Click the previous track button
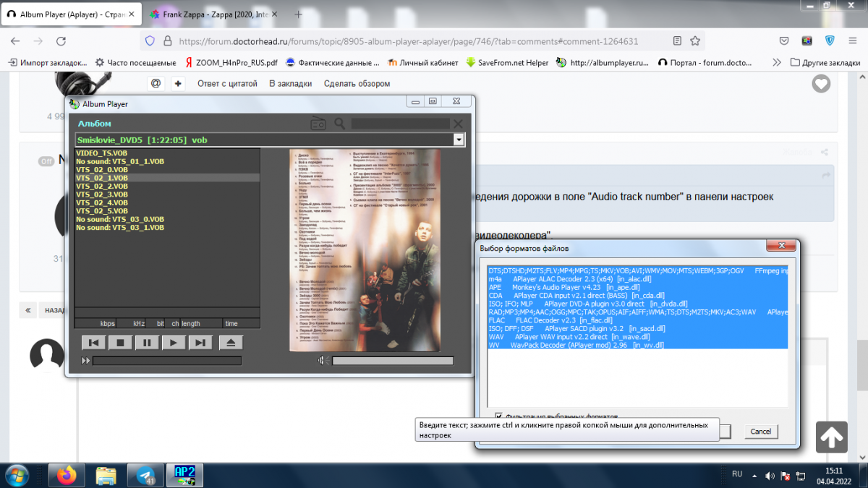 point(94,343)
